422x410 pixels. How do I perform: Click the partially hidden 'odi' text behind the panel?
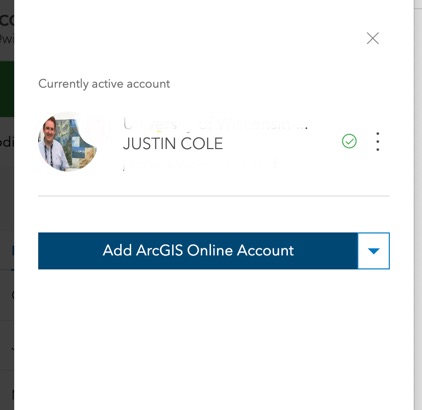pos(7,142)
